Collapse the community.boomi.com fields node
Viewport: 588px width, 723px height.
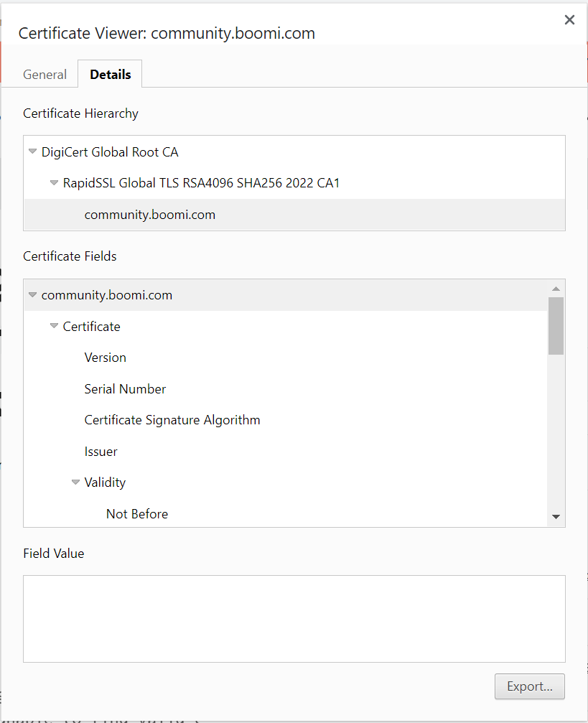(x=32, y=294)
